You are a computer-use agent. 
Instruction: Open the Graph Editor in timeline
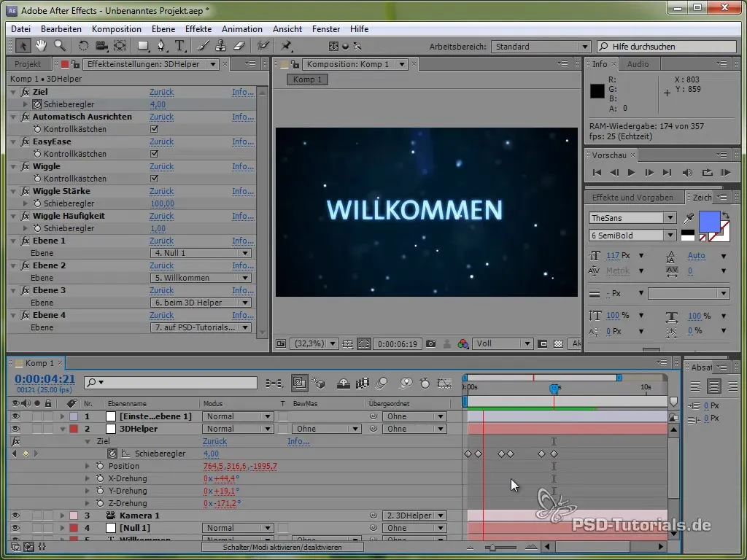[444, 384]
